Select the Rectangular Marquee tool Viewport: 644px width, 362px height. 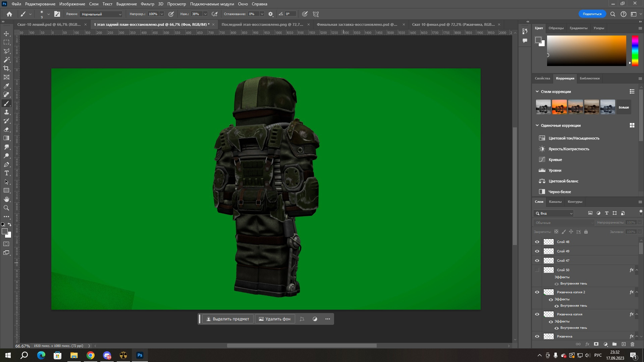6,43
